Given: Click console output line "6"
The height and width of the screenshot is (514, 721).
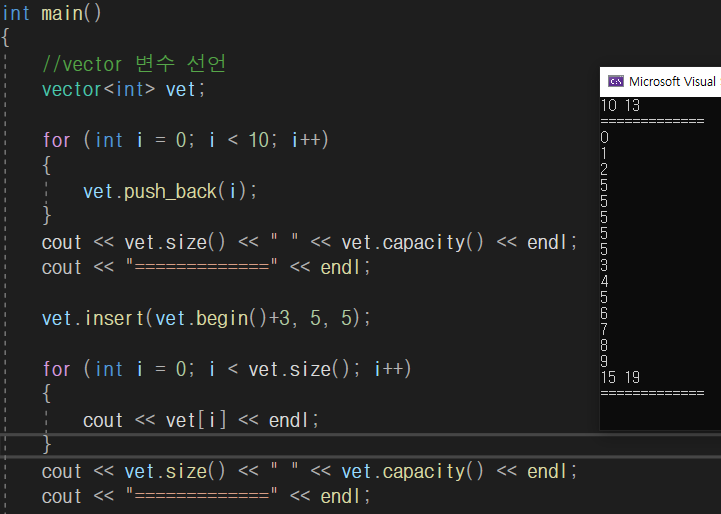Looking at the screenshot, I should tap(604, 314).
